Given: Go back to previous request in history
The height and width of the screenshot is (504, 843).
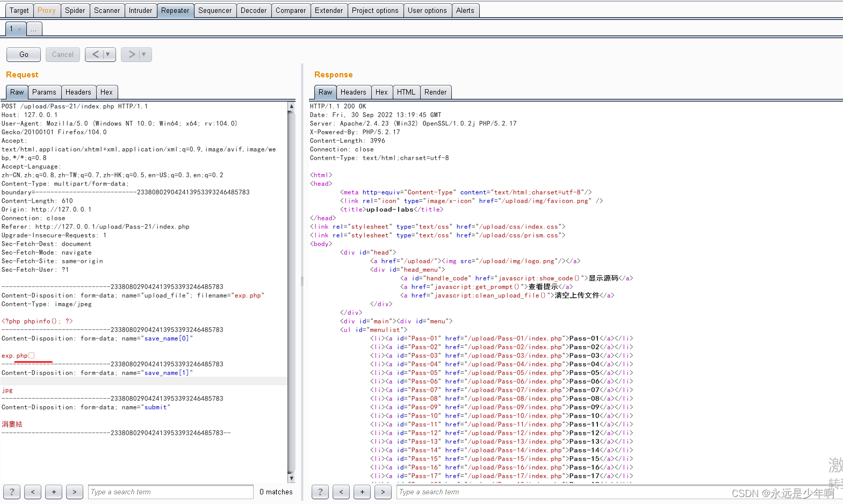Looking at the screenshot, I should [x=95, y=54].
